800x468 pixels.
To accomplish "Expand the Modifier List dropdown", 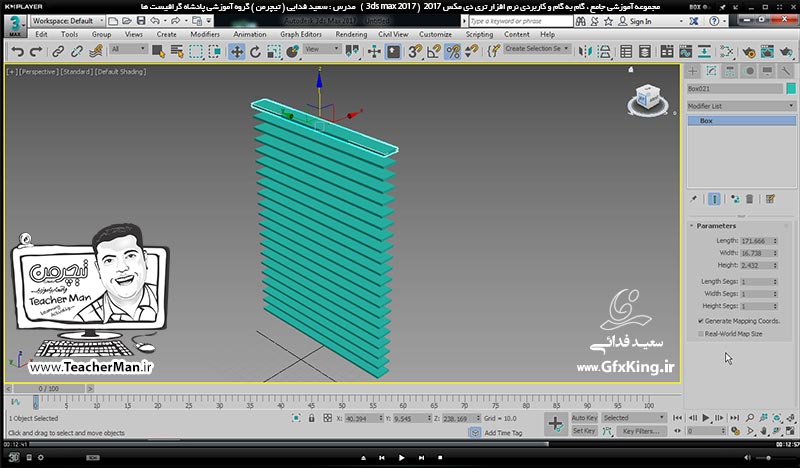I will click(x=741, y=106).
